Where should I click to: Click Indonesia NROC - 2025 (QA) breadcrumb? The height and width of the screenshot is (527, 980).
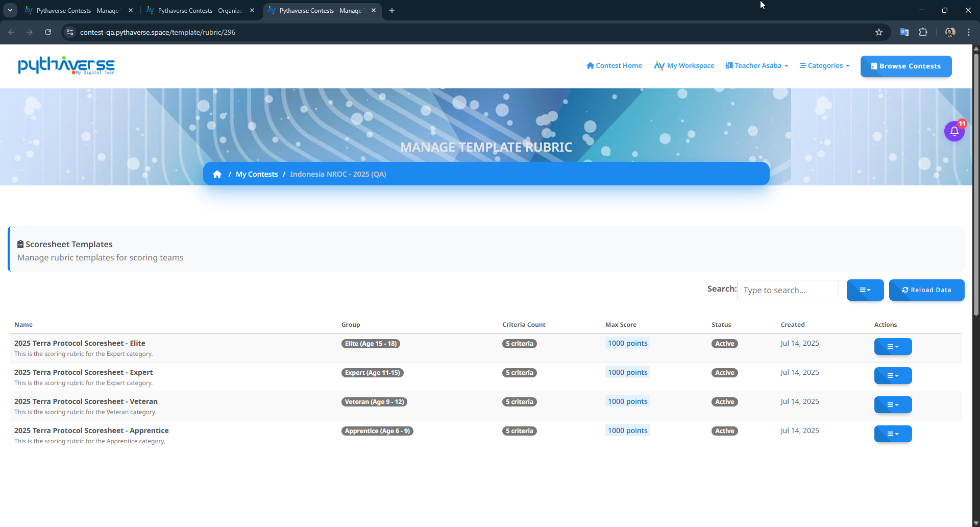338,174
